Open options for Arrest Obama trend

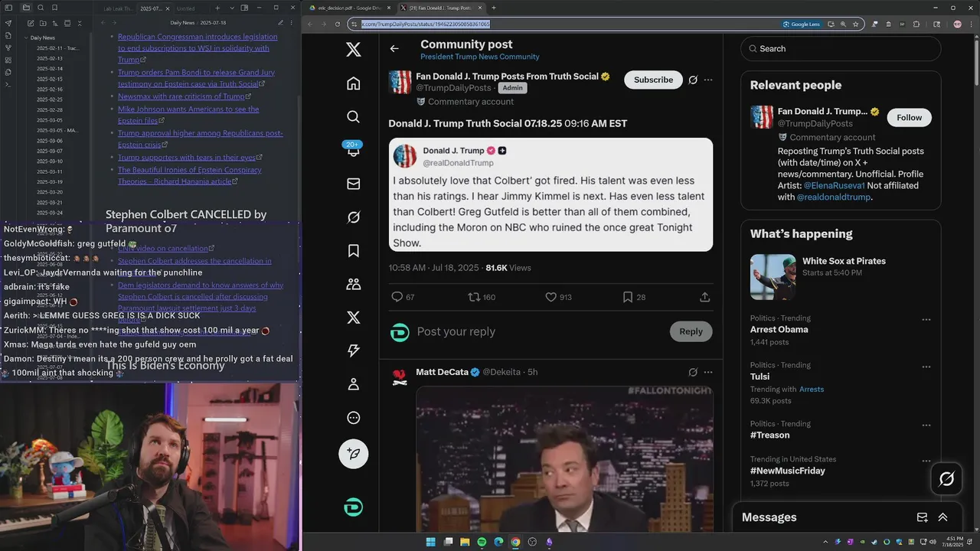[x=926, y=320]
